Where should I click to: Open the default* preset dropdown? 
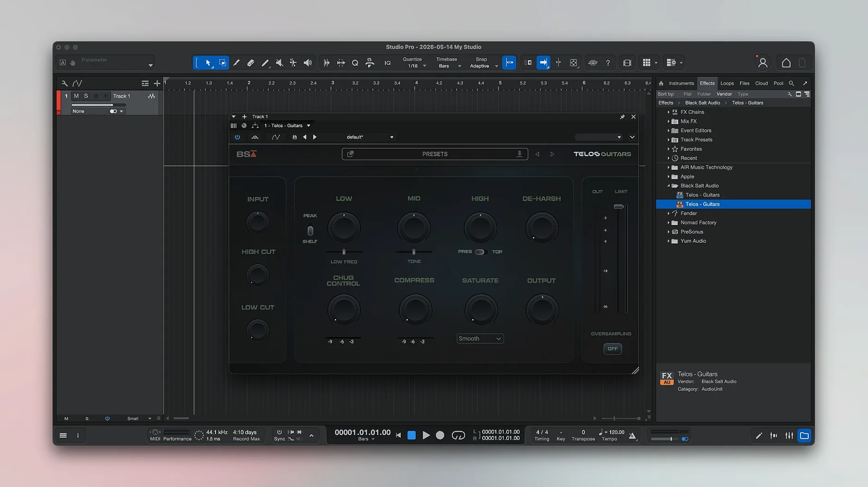(x=370, y=137)
